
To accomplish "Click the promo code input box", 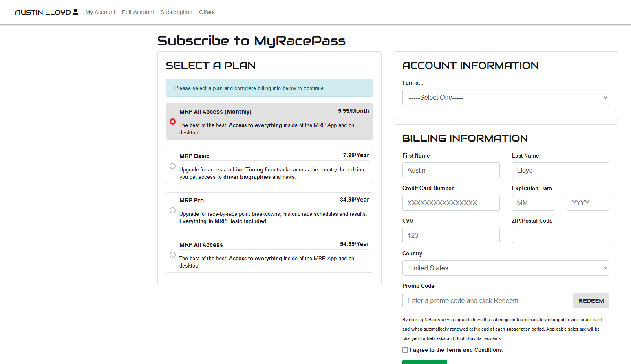I will tap(488, 300).
